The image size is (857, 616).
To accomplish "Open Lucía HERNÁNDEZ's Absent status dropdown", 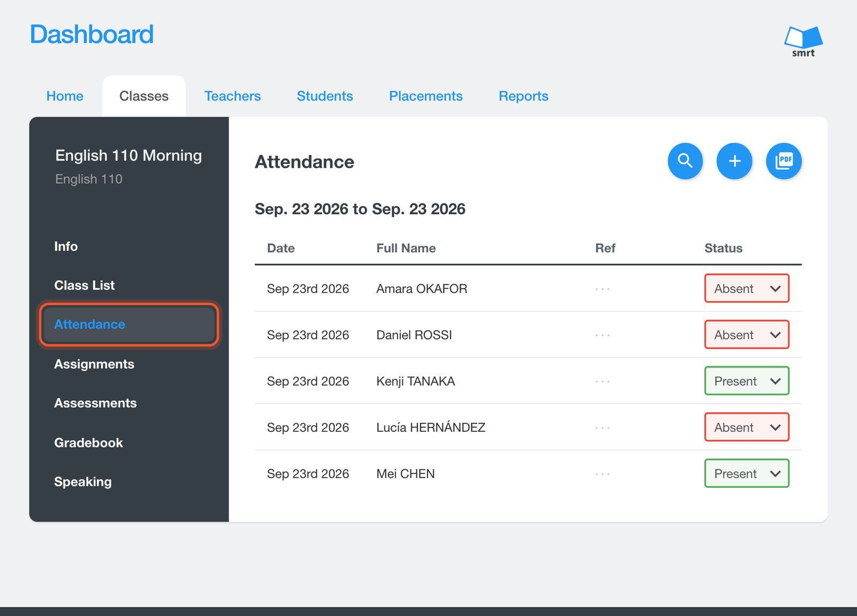I will (x=747, y=427).
